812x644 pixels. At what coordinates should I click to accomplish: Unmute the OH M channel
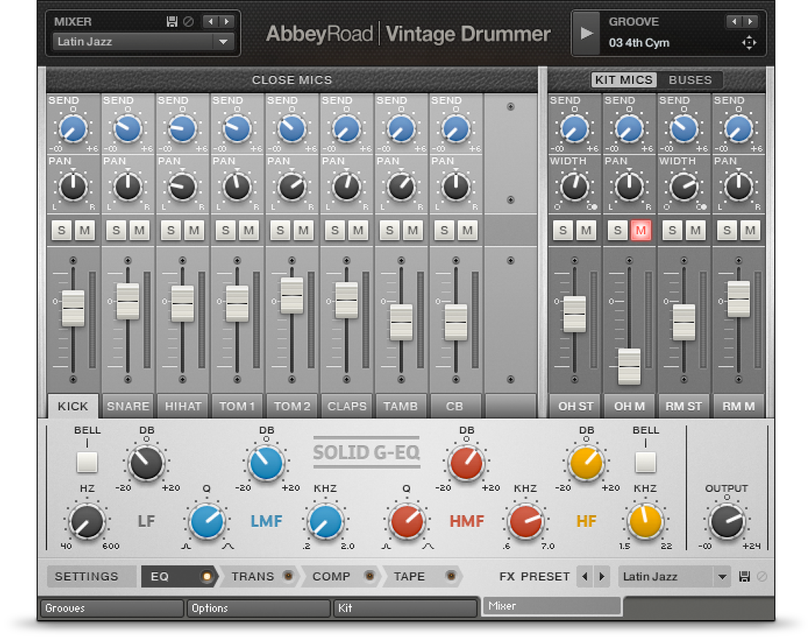pyautogui.click(x=641, y=230)
